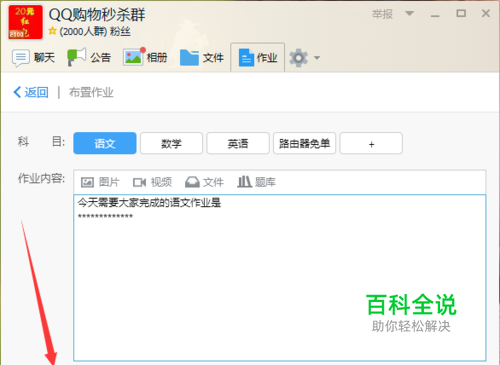Select the 英语 subject button
The image size is (500, 365).
pos(238,143)
